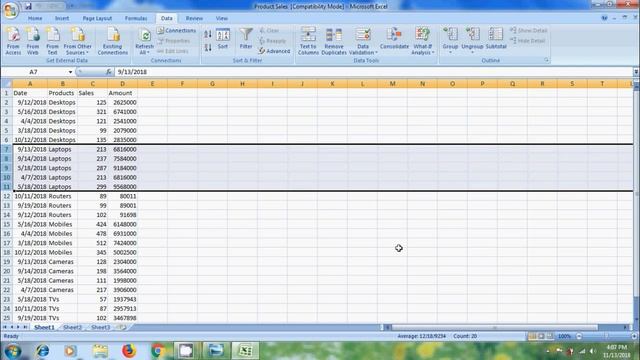Click the formula bar showing 9/13/2018
The height and width of the screenshot is (360, 640).
click(373, 72)
